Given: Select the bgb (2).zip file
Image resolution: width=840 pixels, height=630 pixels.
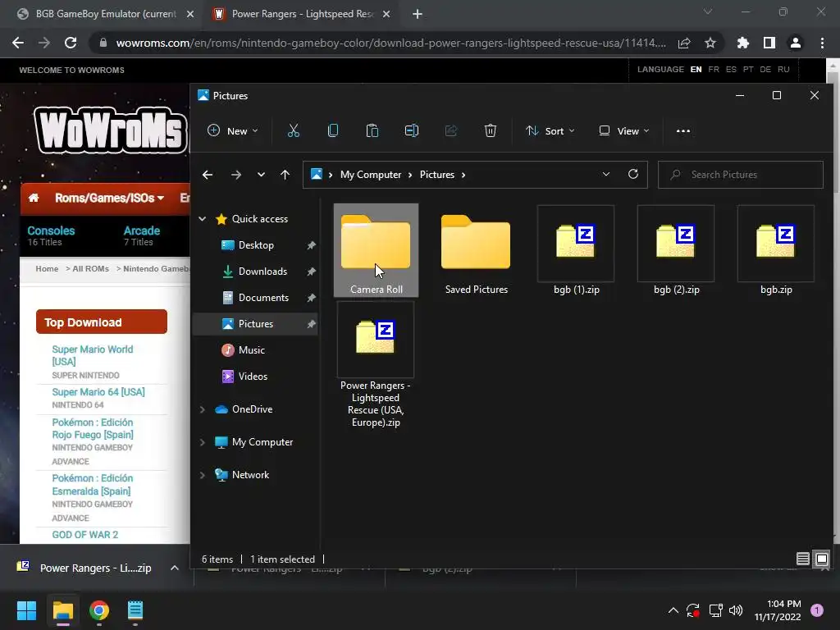Looking at the screenshot, I should [x=676, y=250].
